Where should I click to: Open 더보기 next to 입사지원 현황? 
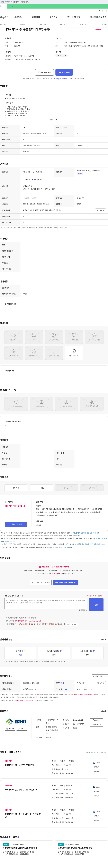coord(104,639)
